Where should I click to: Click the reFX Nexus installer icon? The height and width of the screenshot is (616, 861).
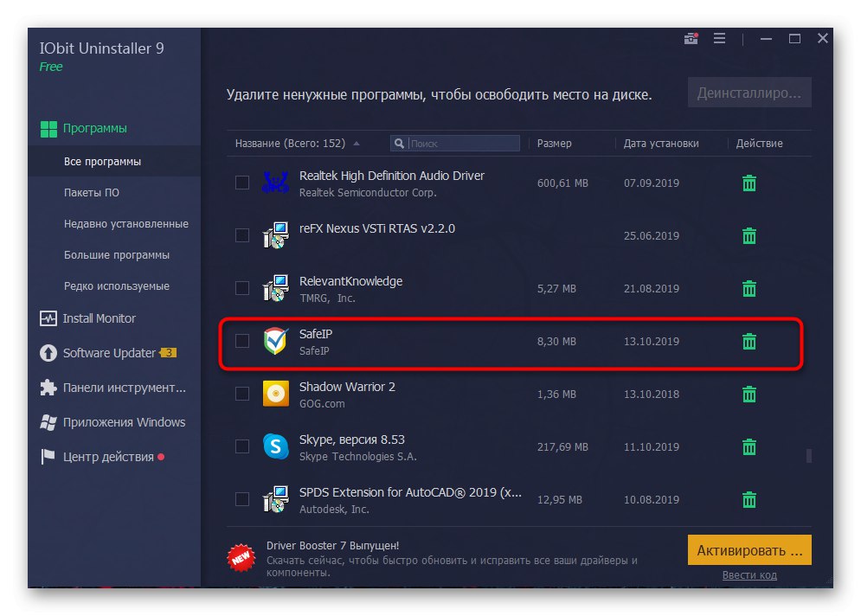(276, 235)
